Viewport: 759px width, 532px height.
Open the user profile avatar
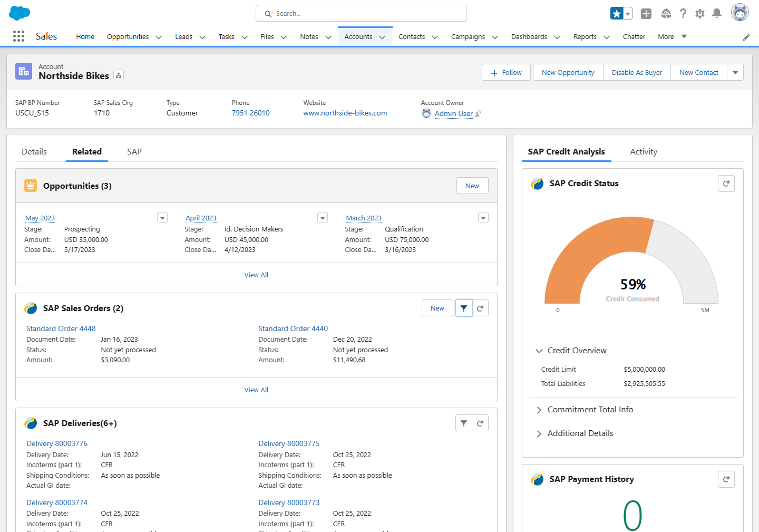point(740,13)
